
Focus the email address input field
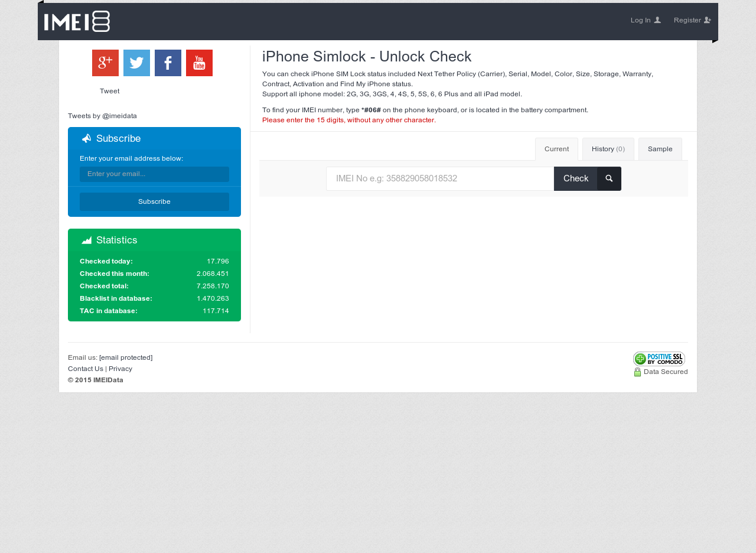154,174
